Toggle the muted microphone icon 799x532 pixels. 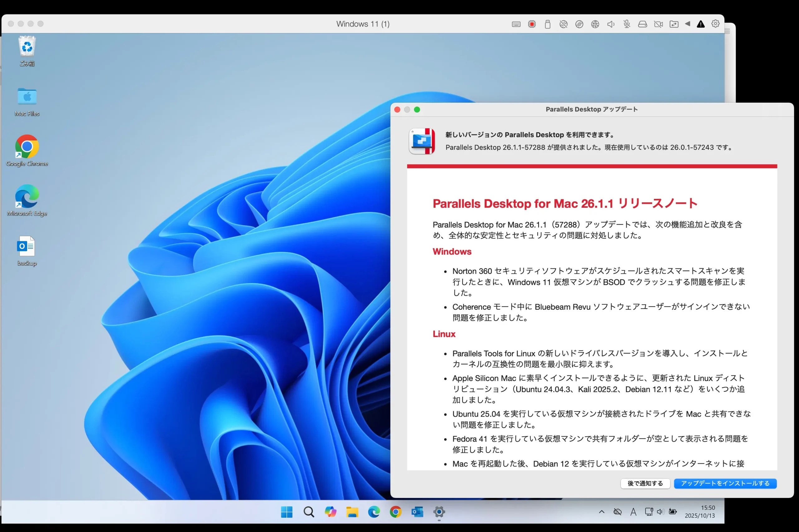click(627, 24)
